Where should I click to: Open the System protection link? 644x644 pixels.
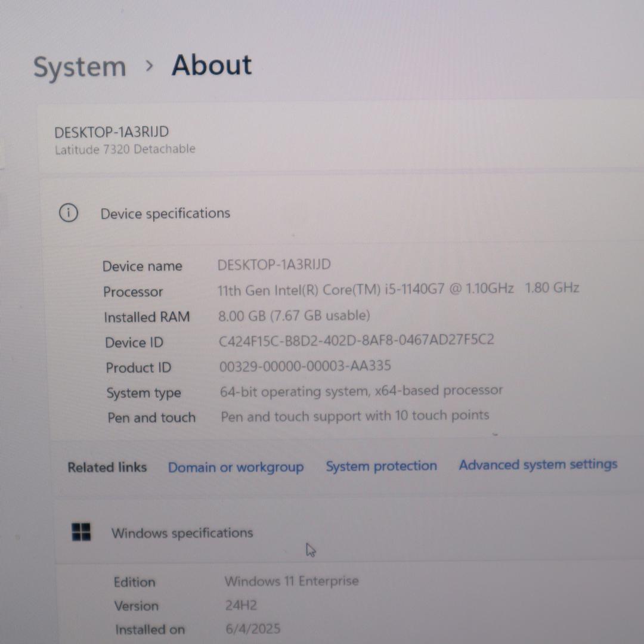click(x=381, y=466)
